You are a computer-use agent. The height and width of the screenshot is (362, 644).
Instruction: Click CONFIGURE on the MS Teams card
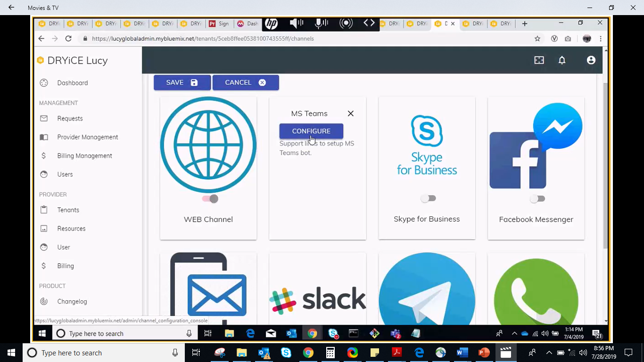(311, 131)
